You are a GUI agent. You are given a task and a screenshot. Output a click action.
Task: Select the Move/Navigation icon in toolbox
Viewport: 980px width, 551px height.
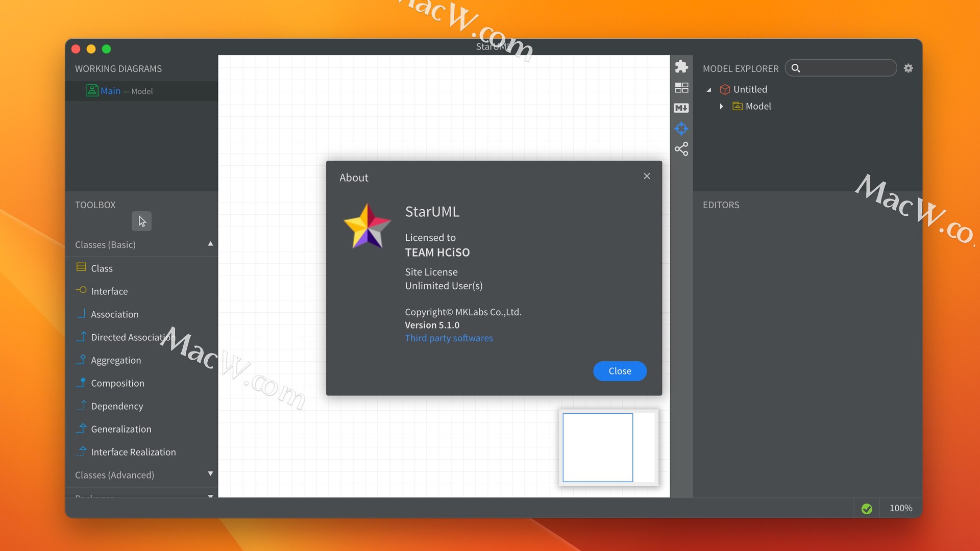[x=141, y=221]
